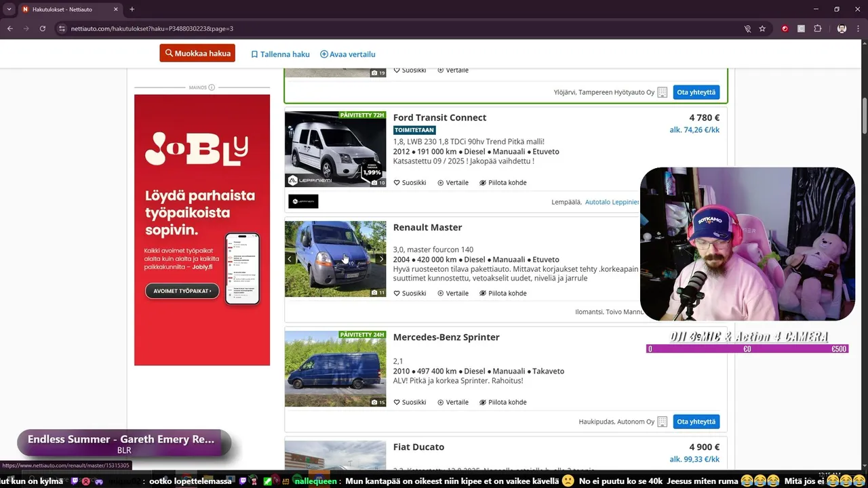Click info icon next to Mainos label
Viewport: 868px width, 488px height.
pos(212,87)
